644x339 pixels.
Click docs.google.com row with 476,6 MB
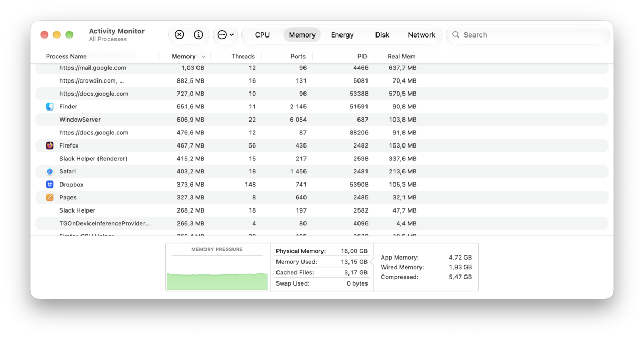[x=322, y=133]
